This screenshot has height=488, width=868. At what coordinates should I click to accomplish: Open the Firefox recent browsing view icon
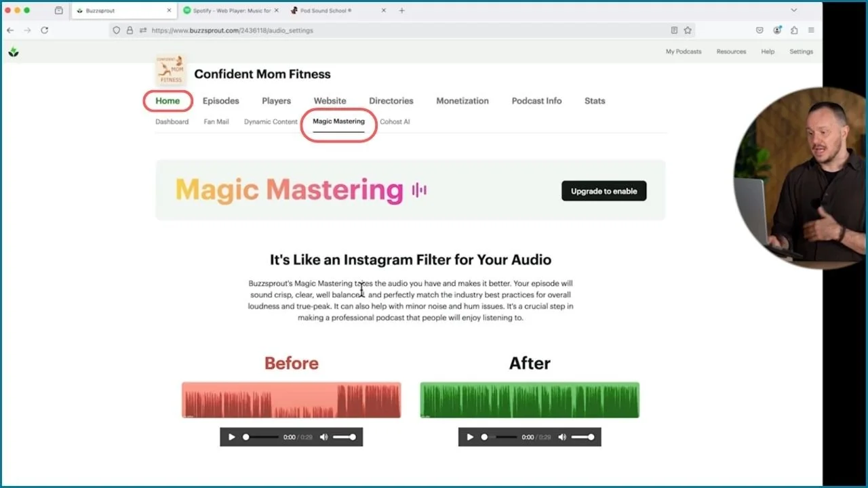pyautogui.click(x=58, y=11)
